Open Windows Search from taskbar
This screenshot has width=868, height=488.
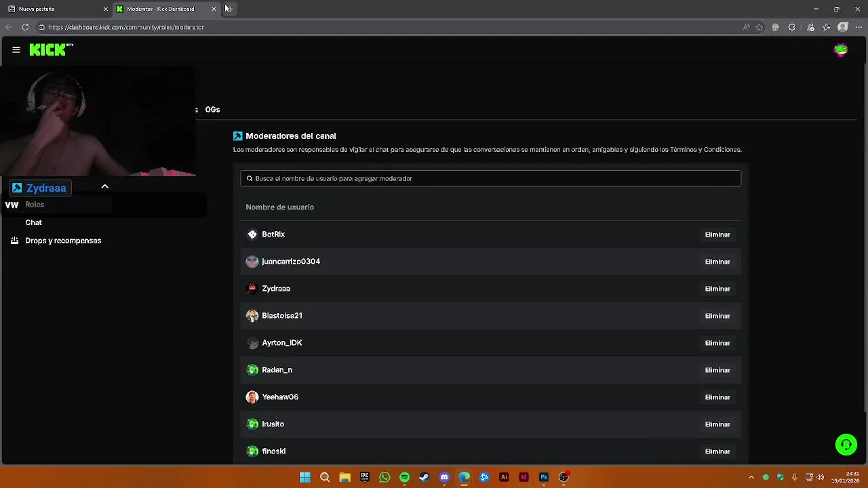(x=325, y=477)
